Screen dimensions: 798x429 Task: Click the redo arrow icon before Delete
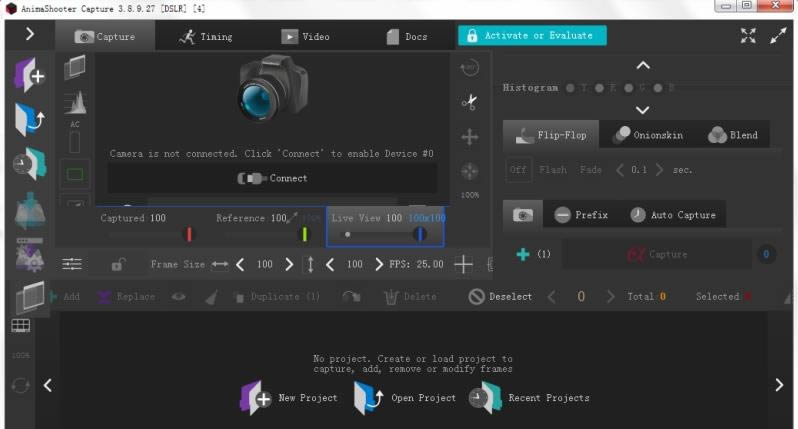point(351,296)
